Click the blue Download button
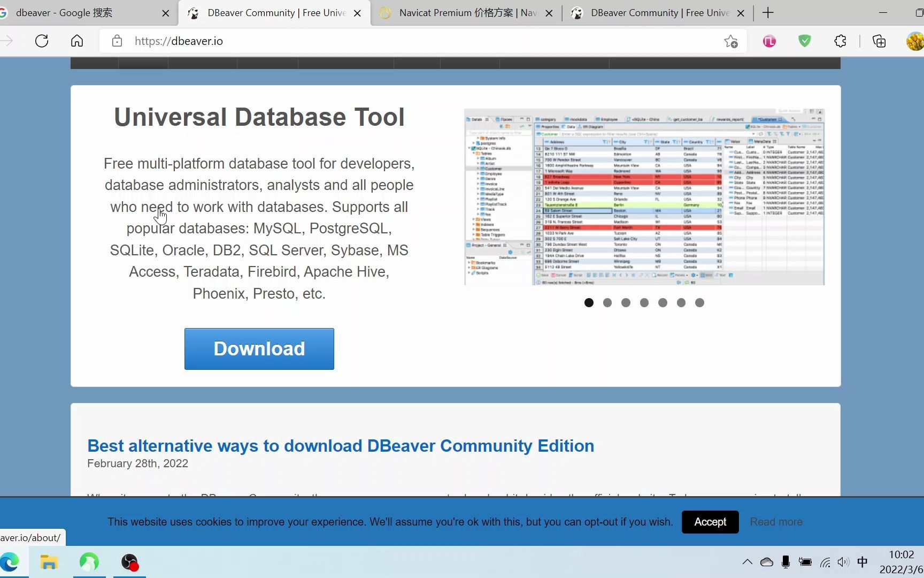Image resolution: width=924 pixels, height=578 pixels. click(259, 349)
